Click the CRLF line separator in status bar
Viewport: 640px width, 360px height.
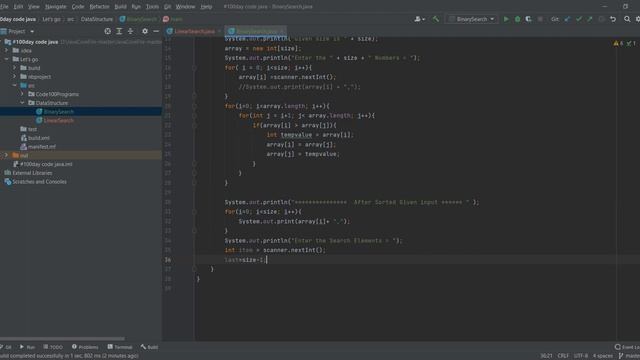coord(563,356)
